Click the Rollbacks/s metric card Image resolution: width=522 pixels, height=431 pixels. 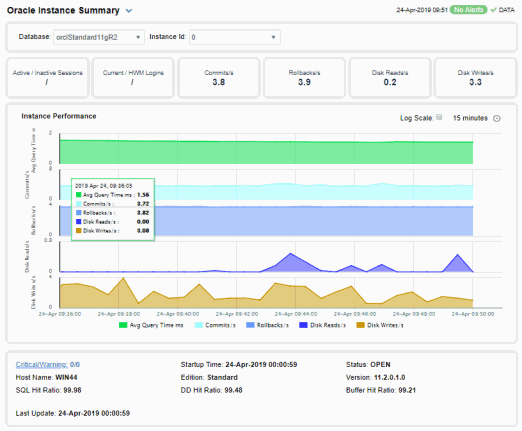pos(304,78)
